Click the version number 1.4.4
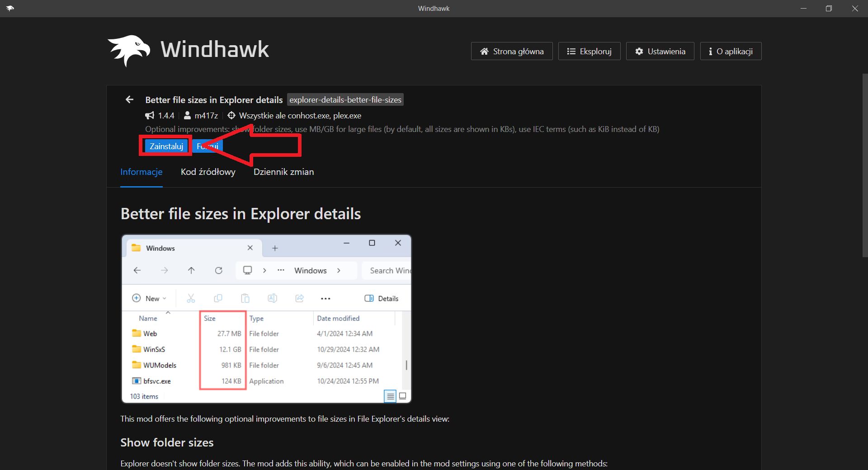 166,116
